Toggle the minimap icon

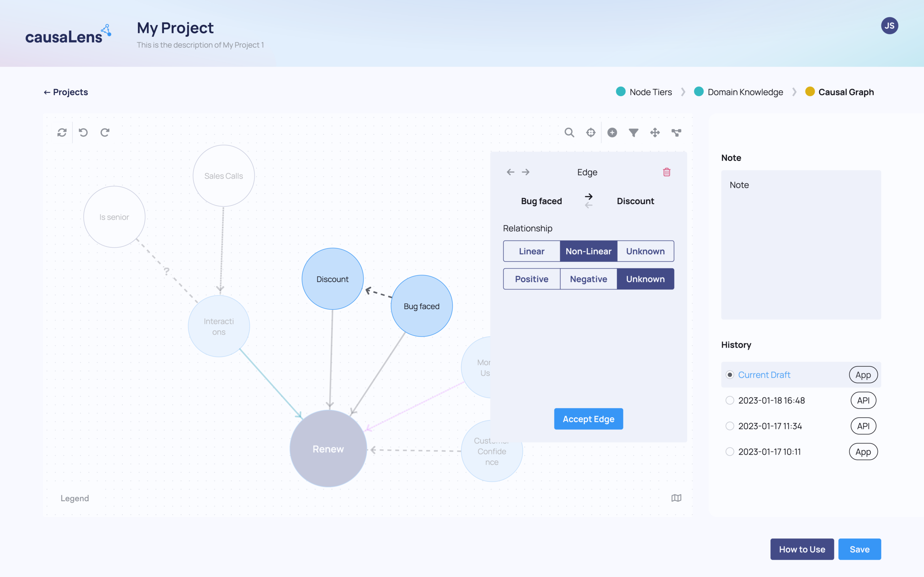pos(676,498)
